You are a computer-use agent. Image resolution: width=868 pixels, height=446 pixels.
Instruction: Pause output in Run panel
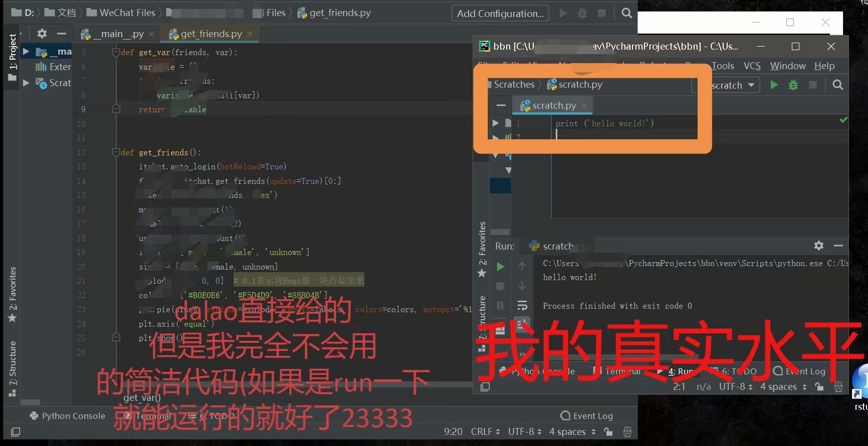point(500,305)
